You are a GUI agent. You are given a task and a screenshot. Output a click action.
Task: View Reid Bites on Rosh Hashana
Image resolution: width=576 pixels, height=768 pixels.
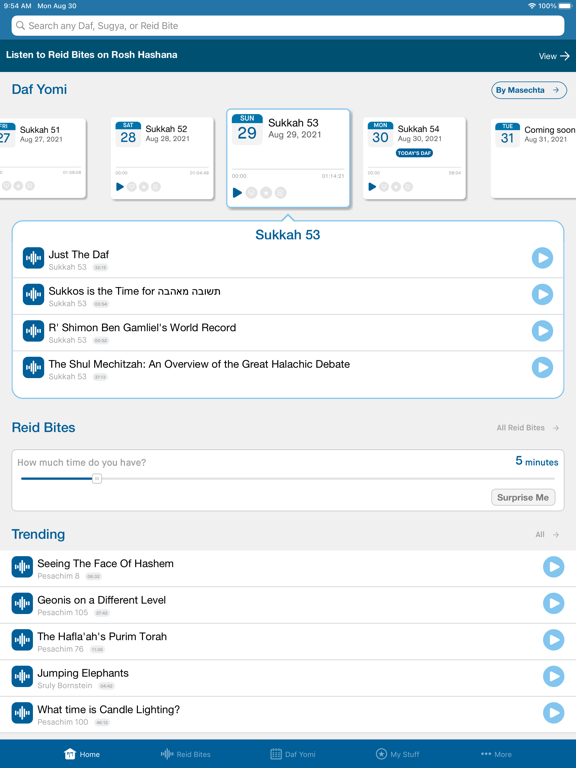(x=554, y=56)
